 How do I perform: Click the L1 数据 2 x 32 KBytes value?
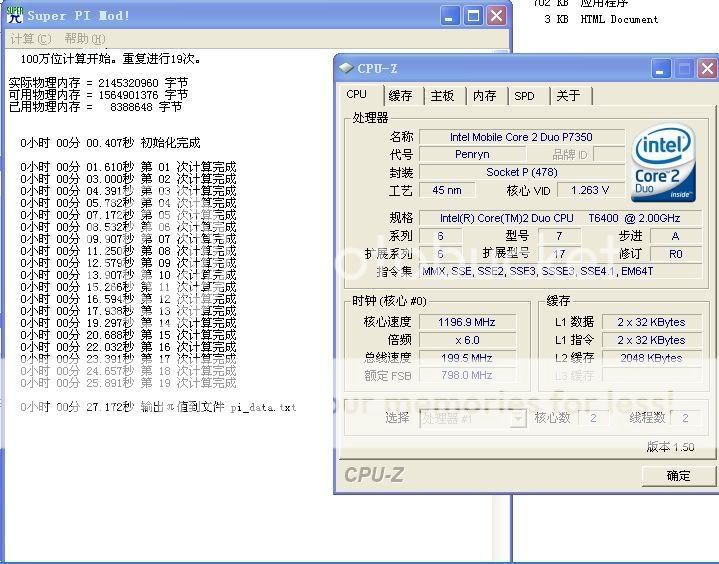coord(651,322)
